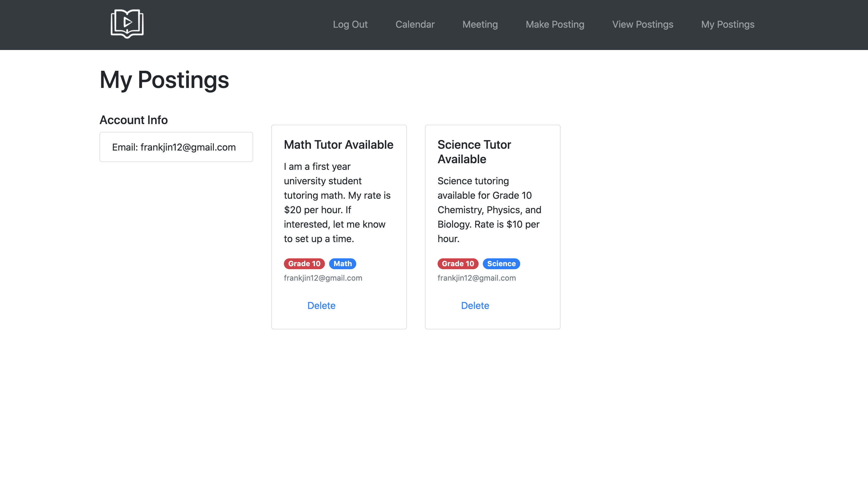This screenshot has height=492, width=868.
Task: Click the Math posting description text
Action: point(337,203)
